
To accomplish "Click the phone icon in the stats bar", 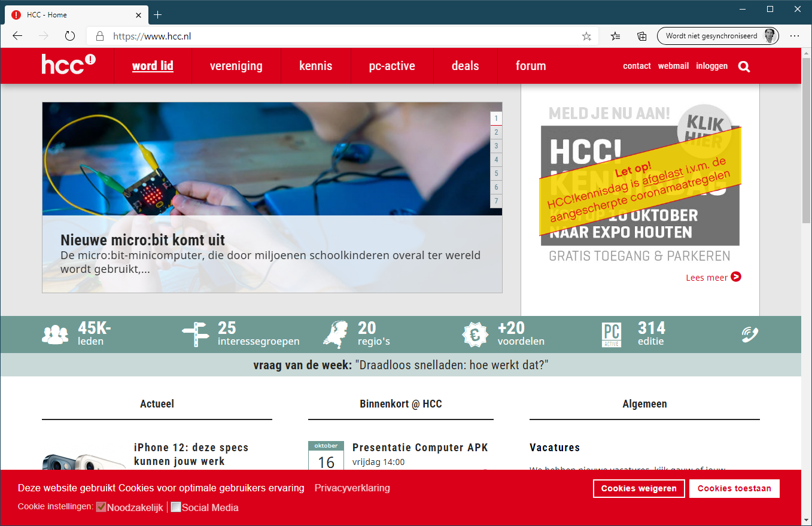I will click(x=750, y=334).
